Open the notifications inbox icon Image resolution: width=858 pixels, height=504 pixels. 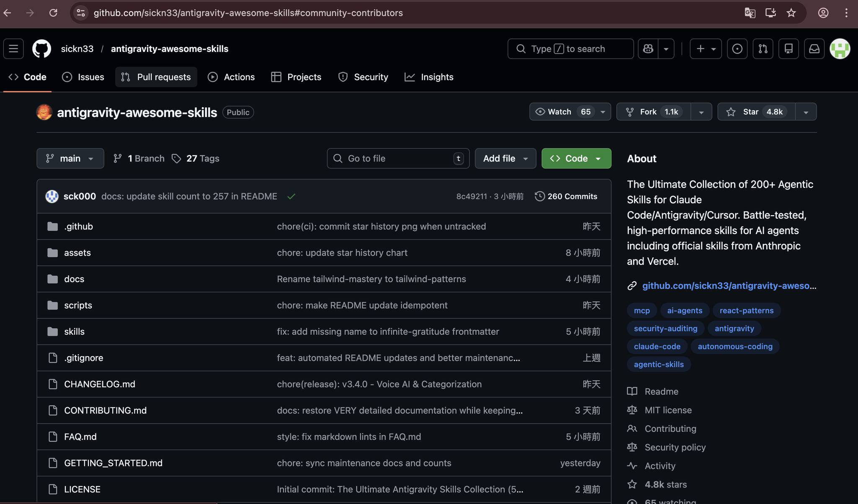[x=814, y=49]
